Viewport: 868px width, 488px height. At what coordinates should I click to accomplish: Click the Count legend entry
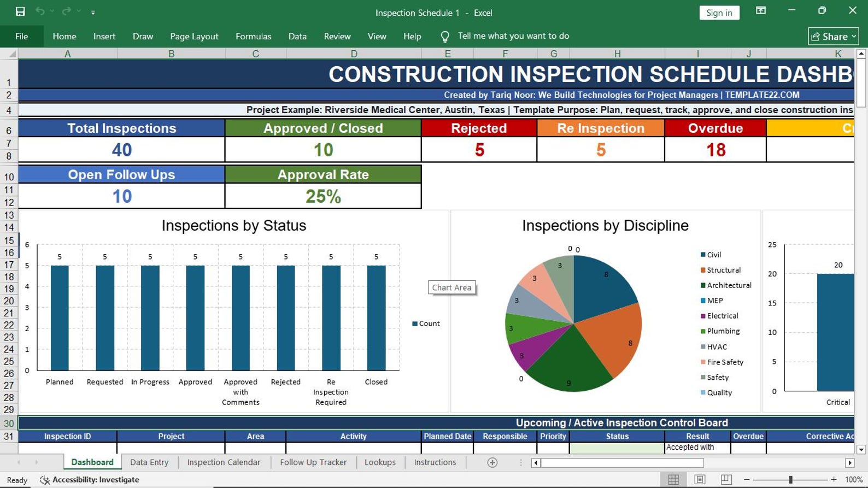426,324
